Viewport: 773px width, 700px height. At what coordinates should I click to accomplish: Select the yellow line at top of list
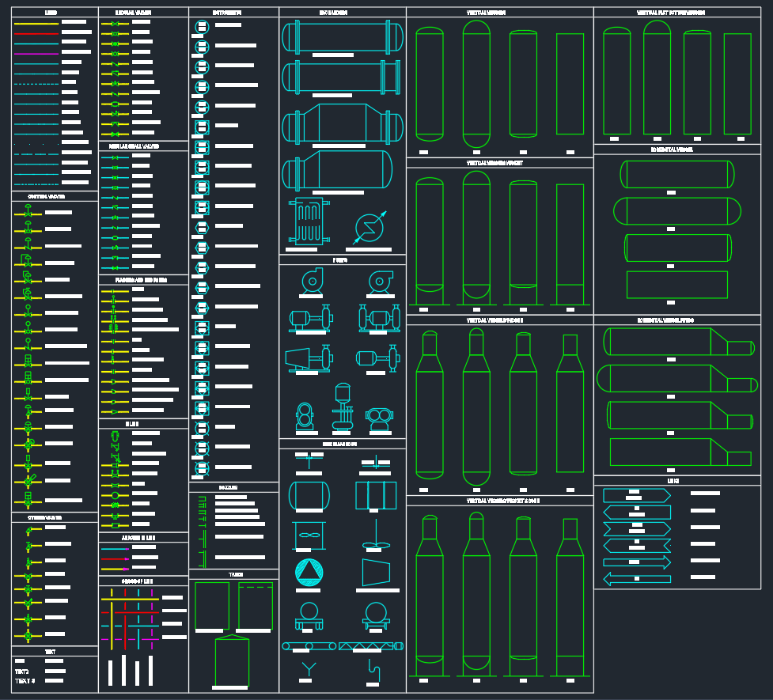coord(36,24)
